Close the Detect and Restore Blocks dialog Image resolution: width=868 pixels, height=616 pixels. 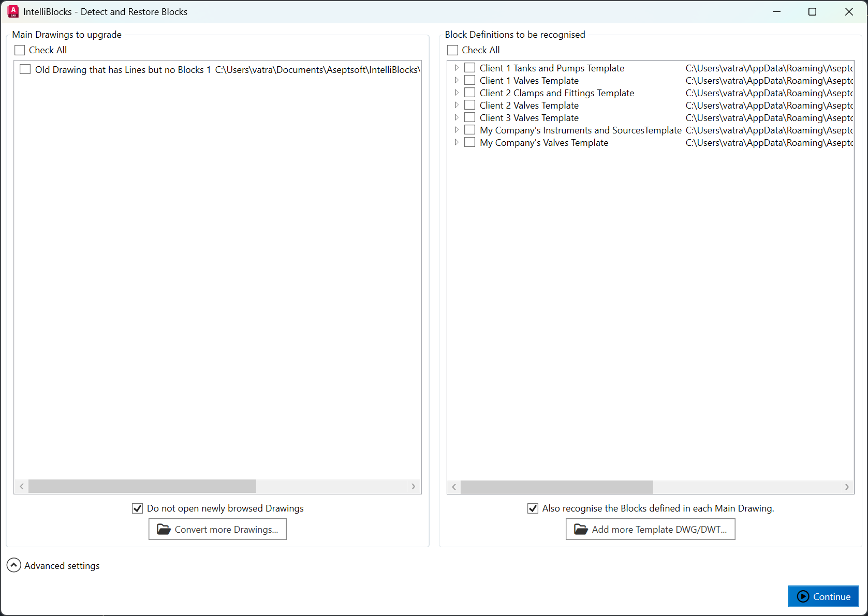[849, 12]
